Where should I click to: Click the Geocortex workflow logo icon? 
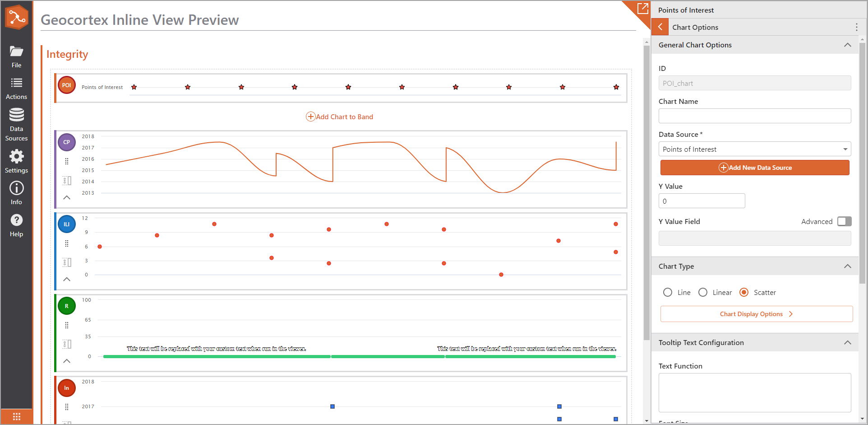17,17
